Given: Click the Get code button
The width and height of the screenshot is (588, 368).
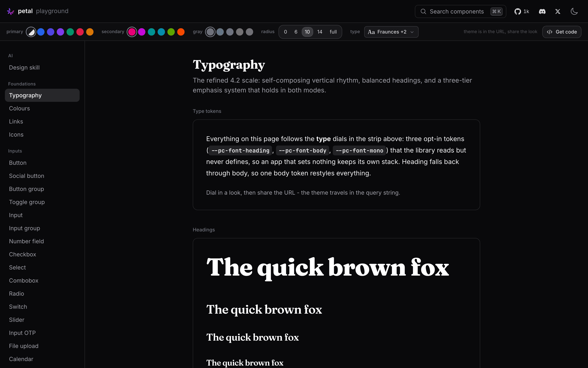Looking at the screenshot, I should tap(561, 32).
